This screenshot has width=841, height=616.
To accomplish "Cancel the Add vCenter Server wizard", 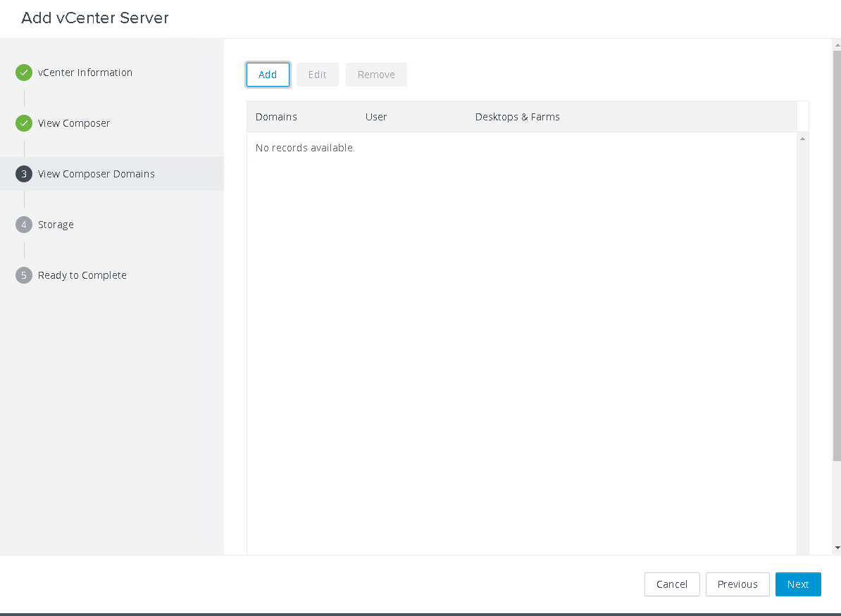I will pos(672,584).
